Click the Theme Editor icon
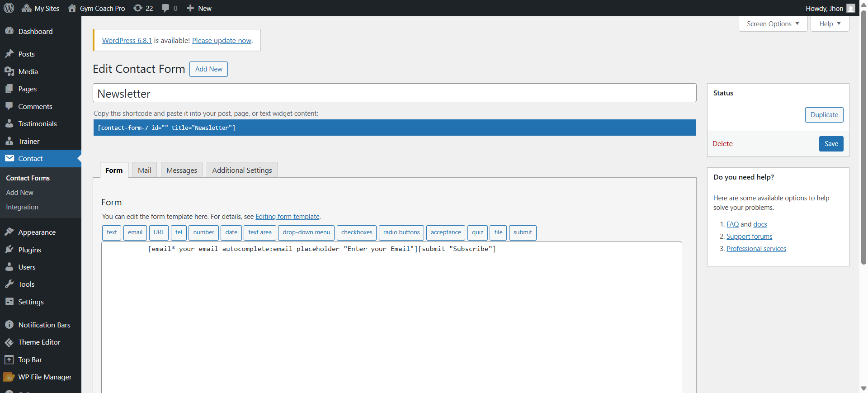This screenshot has height=393, width=868. pyautogui.click(x=9, y=342)
